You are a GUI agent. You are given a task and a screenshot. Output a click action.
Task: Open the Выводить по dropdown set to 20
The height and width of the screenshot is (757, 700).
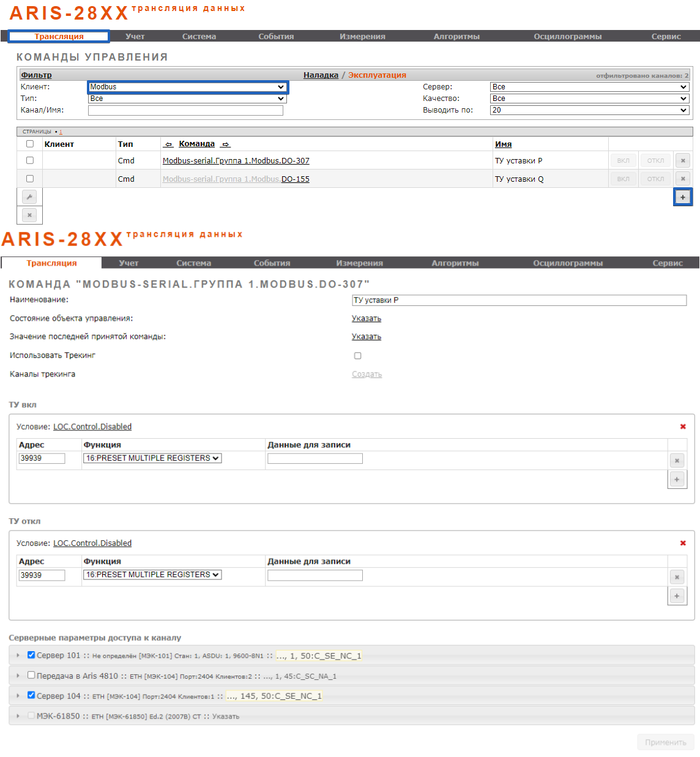point(589,110)
